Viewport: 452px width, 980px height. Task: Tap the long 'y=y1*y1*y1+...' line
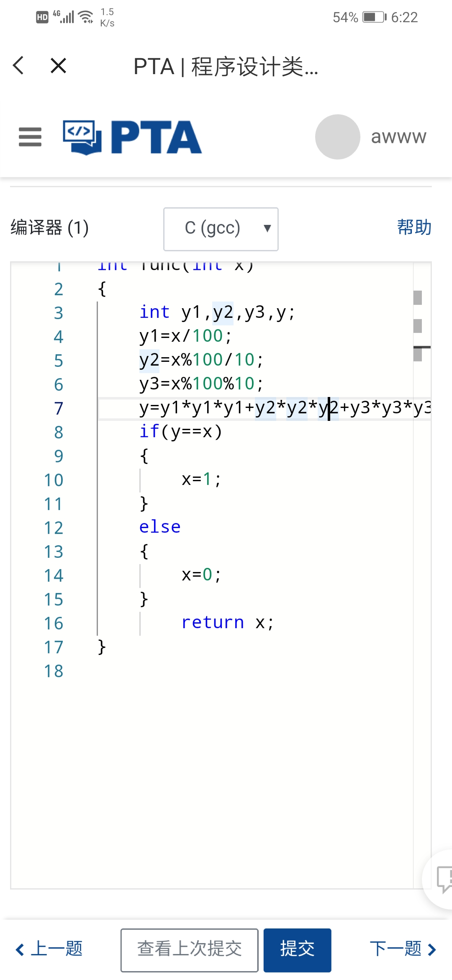tap(285, 408)
